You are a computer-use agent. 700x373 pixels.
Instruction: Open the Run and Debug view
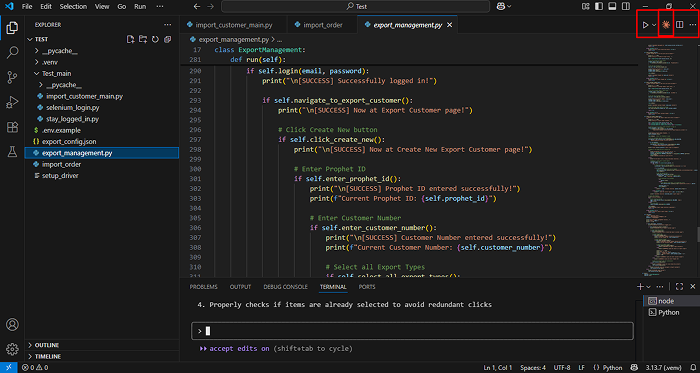tap(12, 103)
